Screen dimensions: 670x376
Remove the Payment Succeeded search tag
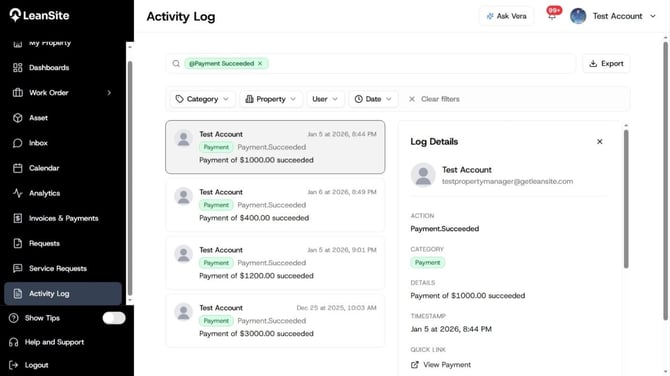(260, 64)
